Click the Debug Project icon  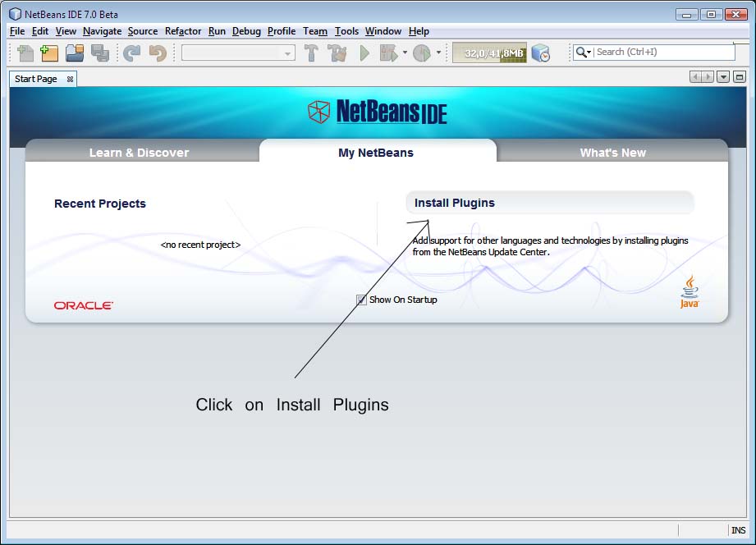[x=388, y=53]
